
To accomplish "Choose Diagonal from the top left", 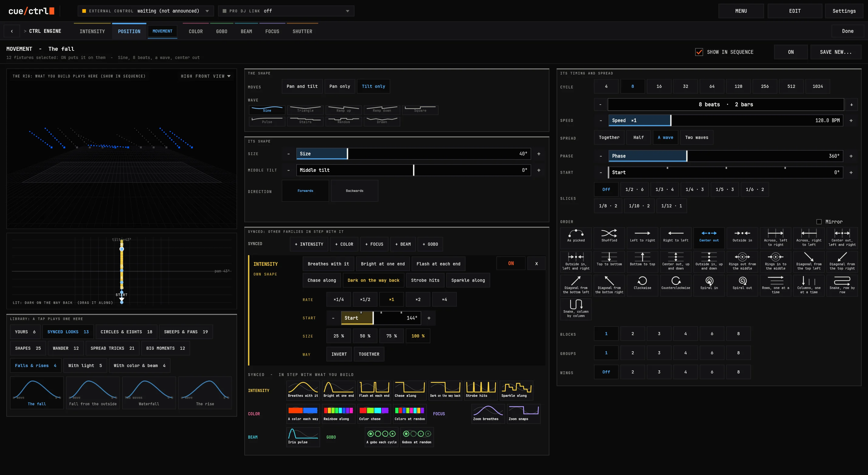I will click(x=809, y=261).
